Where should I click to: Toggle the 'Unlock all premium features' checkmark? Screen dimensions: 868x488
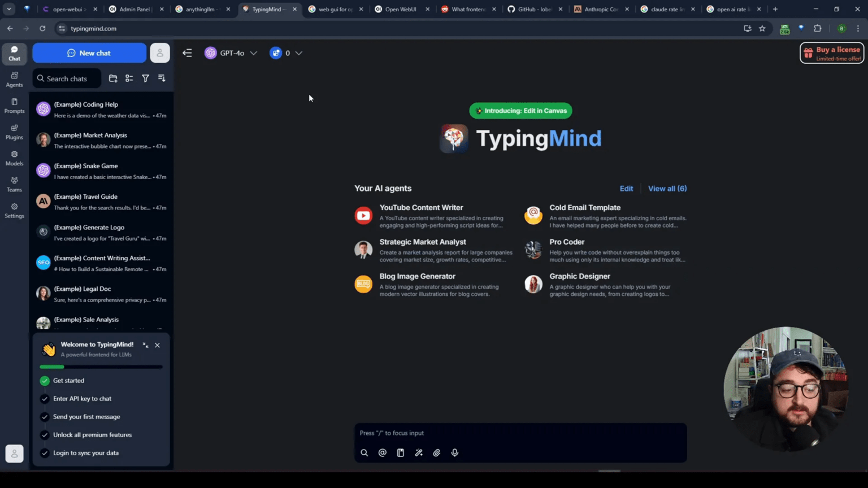click(x=45, y=435)
